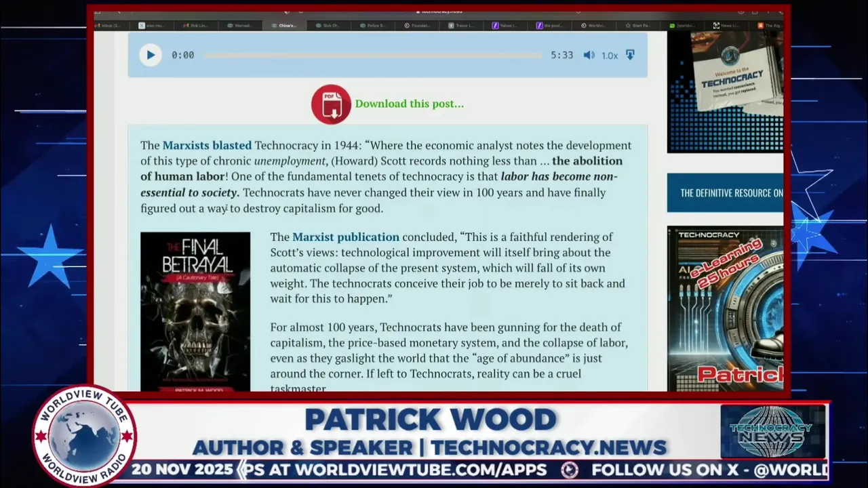The height and width of the screenshot is (488, 868).
Task: Open The Final Betrayal book cover
Action: pos(195,312)
